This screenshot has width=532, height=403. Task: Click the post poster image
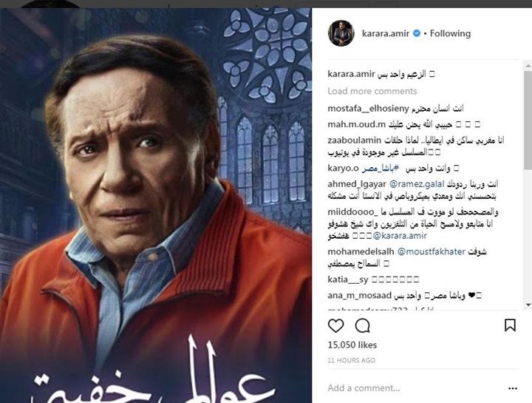point(156,206)
